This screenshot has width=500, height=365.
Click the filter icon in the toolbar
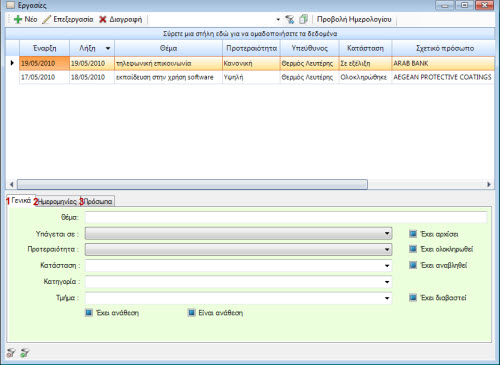click(x=290, y=19)
